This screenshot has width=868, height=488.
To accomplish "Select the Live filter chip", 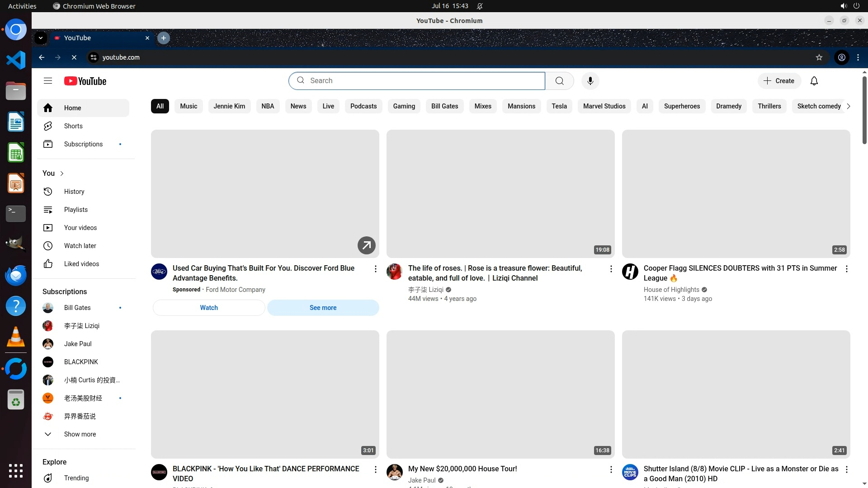I will click(x=328, y=106).
